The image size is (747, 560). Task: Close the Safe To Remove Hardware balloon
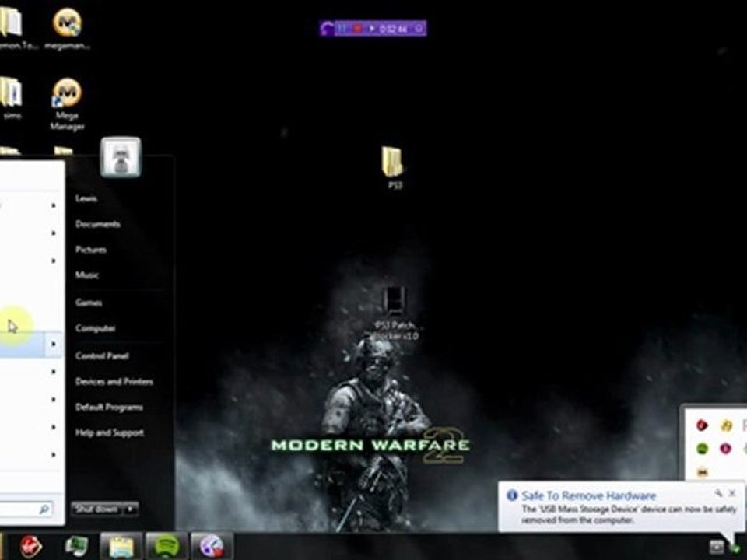(733, 493)
